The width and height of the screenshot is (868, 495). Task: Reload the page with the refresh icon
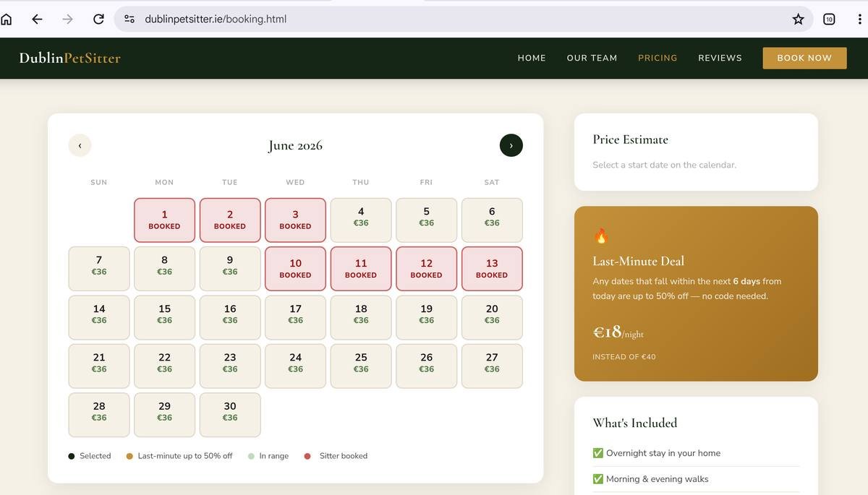98,20
